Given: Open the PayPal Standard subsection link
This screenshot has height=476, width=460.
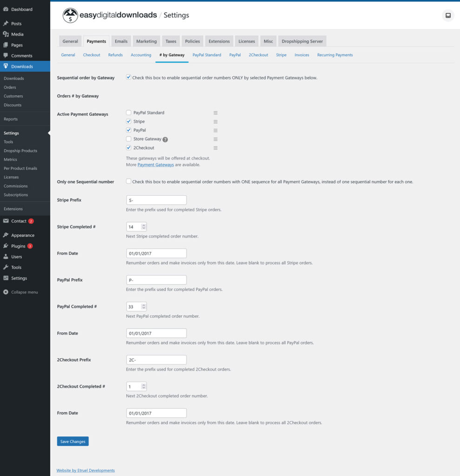Looking at the screenshot, I should 207,55.
